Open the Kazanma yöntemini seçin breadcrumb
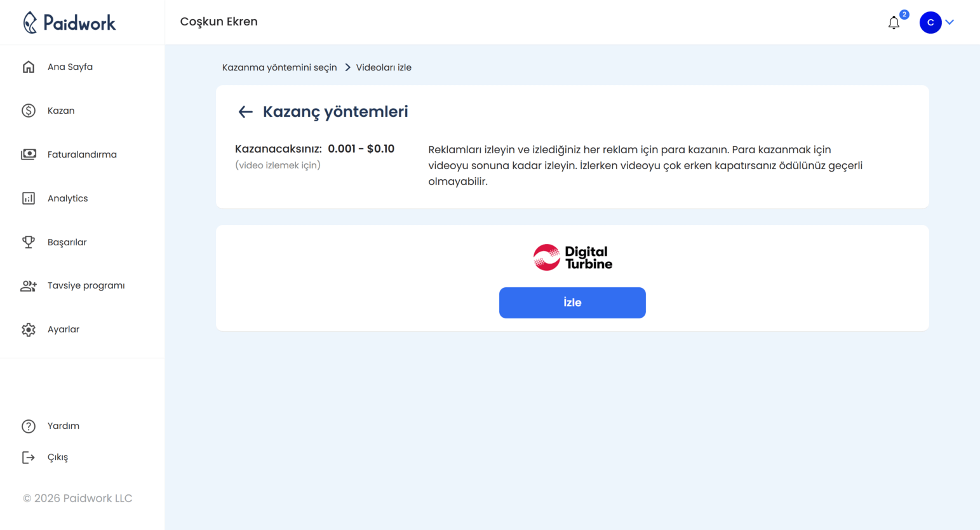 tap(279, 67)
